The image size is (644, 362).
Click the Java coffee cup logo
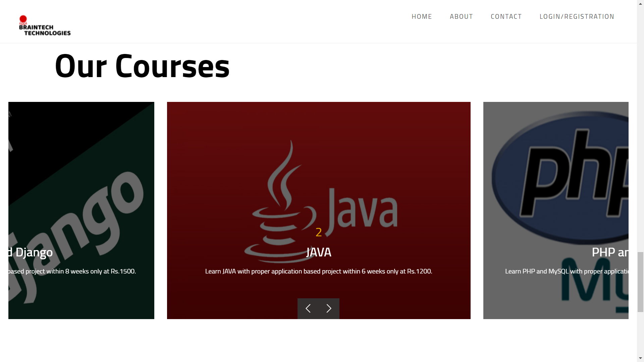pos(280,201)
